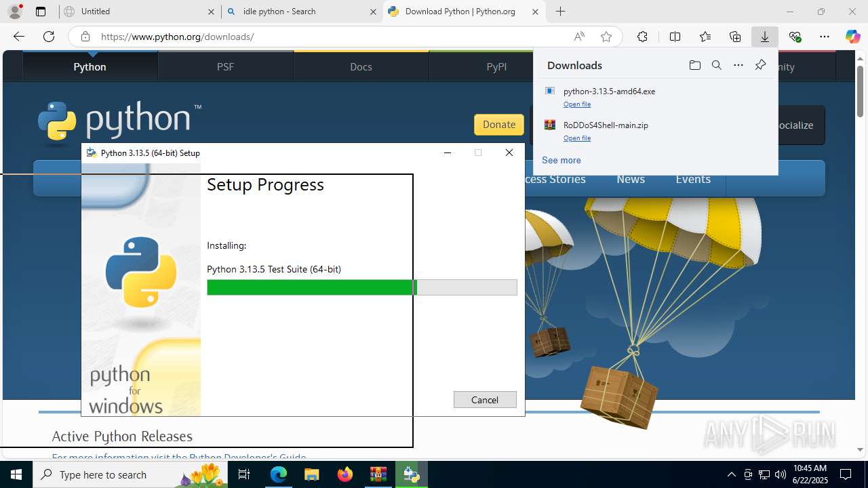Viewport: 868px width, 488px height.
Task: Close the Untitled tab
Action: pyautogui.click(x=211, y=12)
